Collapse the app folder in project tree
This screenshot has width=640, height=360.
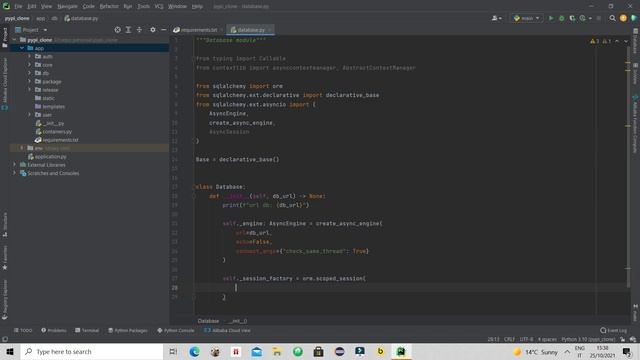coord(22,48)
